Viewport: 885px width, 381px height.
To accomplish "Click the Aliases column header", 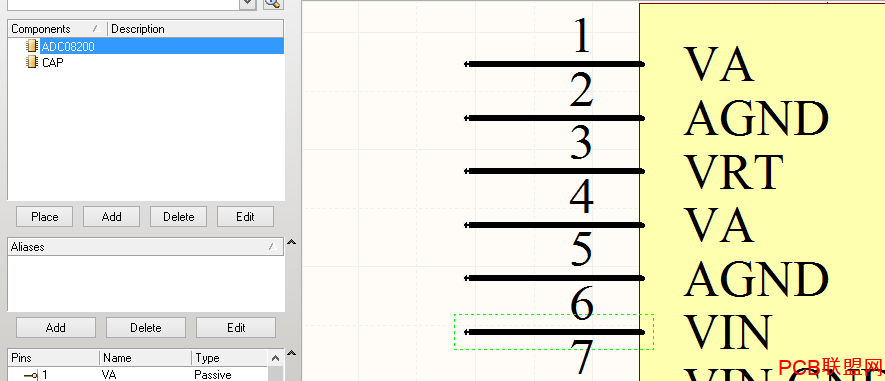I will [x=146, y=247].
